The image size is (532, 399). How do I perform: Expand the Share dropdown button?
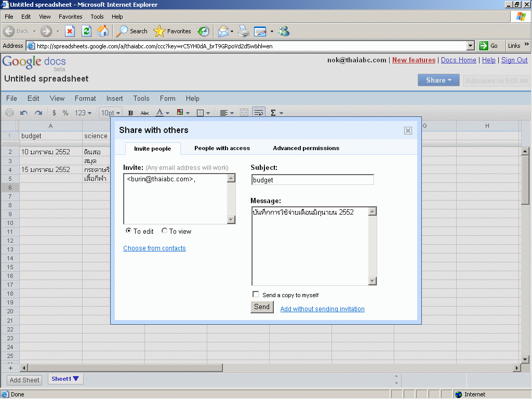point(437,80)
